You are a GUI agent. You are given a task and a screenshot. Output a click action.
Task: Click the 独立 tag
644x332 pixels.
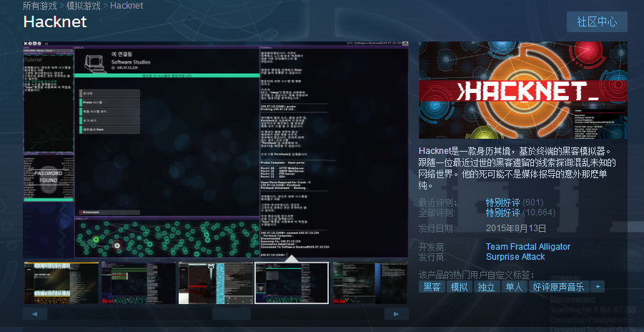coord(487,287)
